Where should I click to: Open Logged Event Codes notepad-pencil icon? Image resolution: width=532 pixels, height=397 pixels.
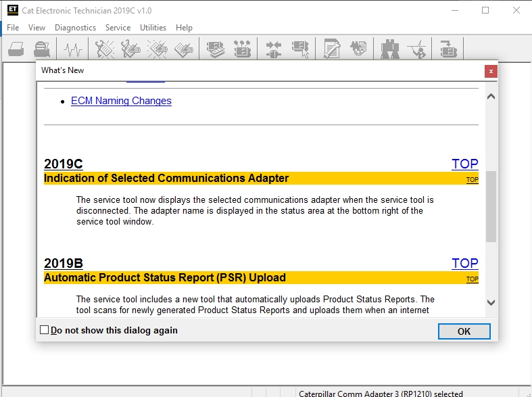pos(184,49)
